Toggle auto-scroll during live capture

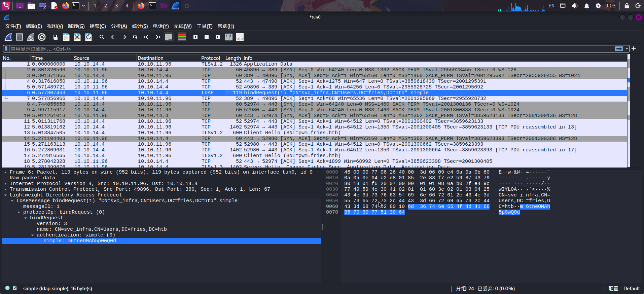tap(169, 37)
